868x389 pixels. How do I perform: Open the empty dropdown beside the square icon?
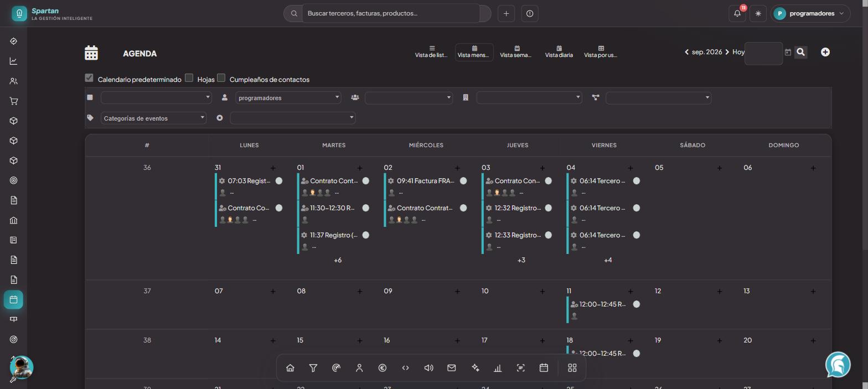pyautogui.click(x=156, y=98)
